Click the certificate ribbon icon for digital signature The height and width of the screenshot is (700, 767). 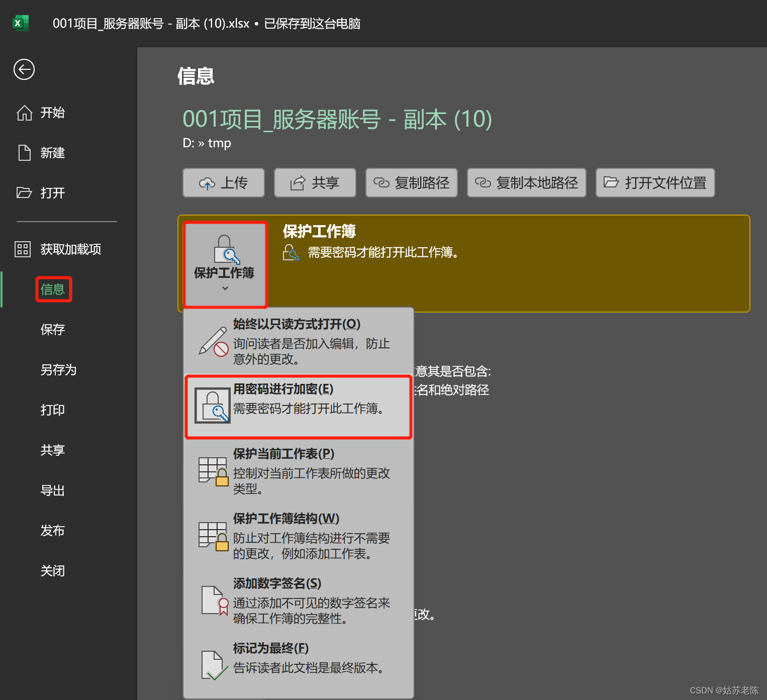tap(215, 601)
